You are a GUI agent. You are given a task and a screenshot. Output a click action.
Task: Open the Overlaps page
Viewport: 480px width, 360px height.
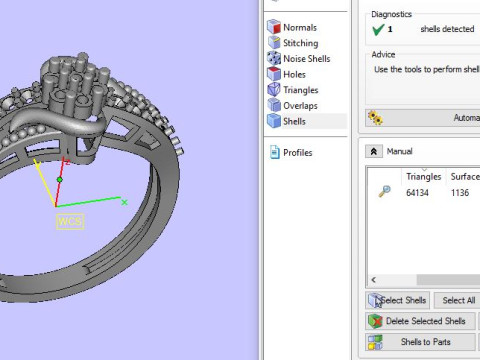[300, 106]
